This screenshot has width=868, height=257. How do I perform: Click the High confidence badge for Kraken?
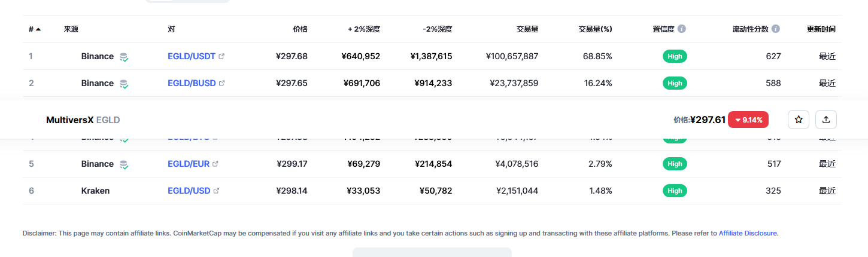coord(675,191)
